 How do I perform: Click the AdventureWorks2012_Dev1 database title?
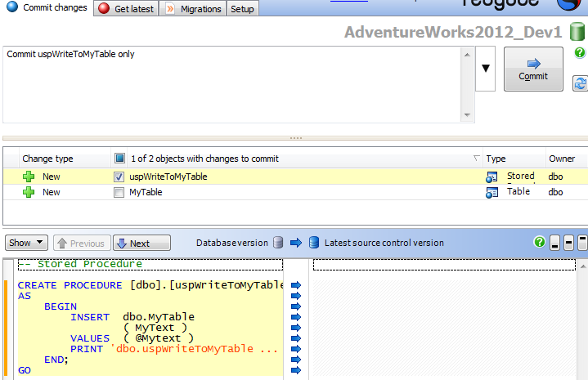coord(453,32)
